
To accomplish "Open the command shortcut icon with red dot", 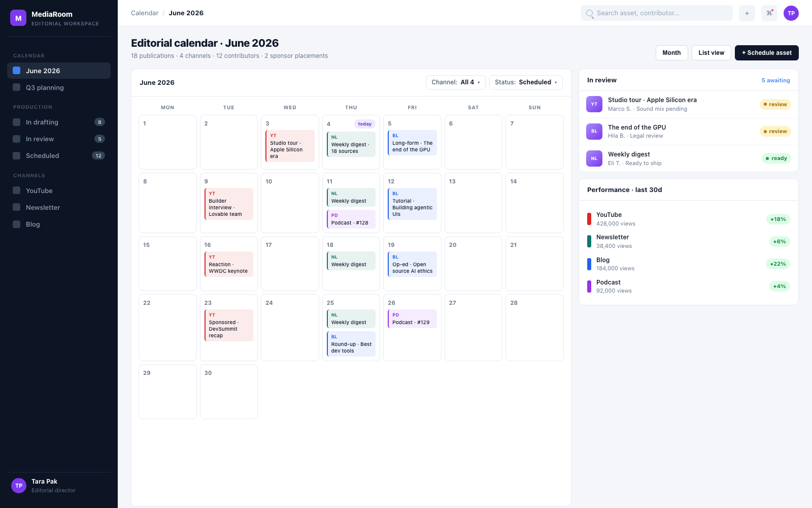I will tap(769, 13).
